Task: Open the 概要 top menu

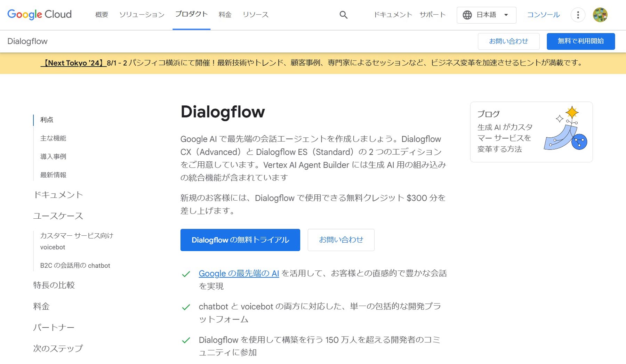Action: [x=102, y=15]
